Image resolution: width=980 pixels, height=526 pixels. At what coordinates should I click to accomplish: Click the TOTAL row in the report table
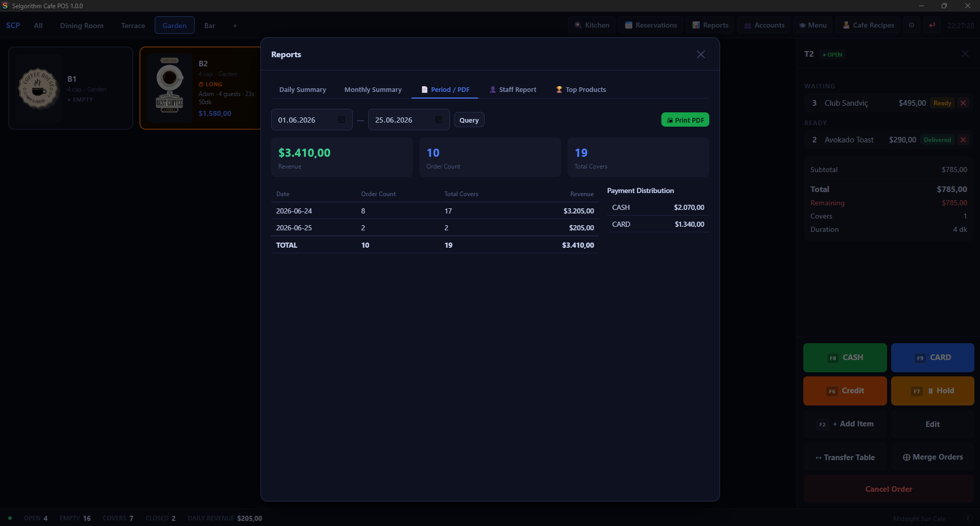tap(435, 245)
